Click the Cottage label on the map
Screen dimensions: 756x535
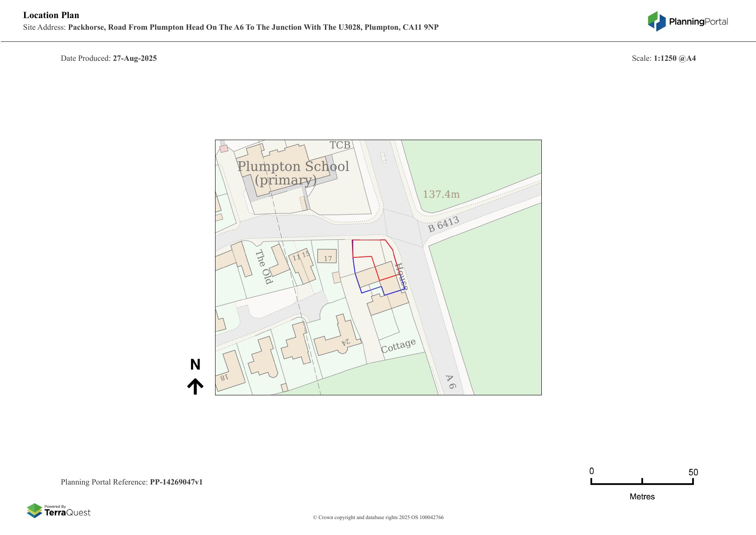click(398, 346)
